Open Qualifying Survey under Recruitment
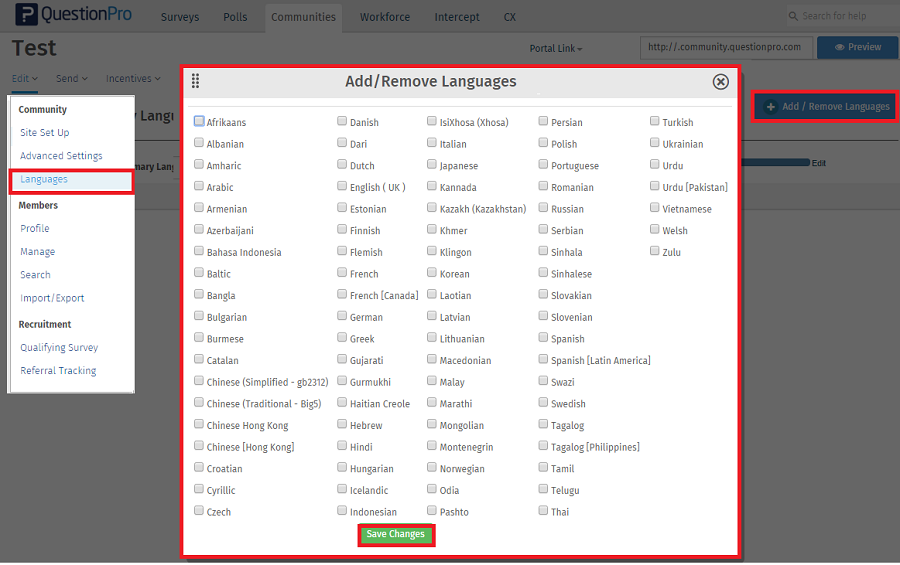Viewport: 900px width, 565px height. coord(59,347)
